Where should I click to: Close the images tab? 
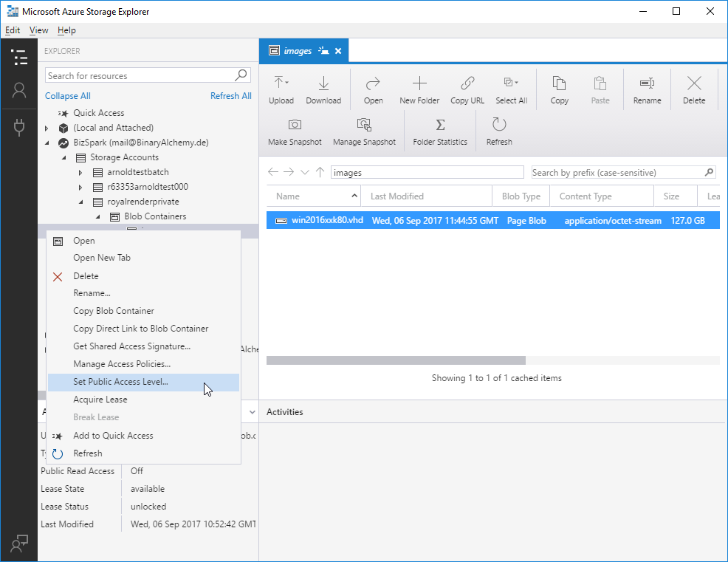(x=338, y=51)
